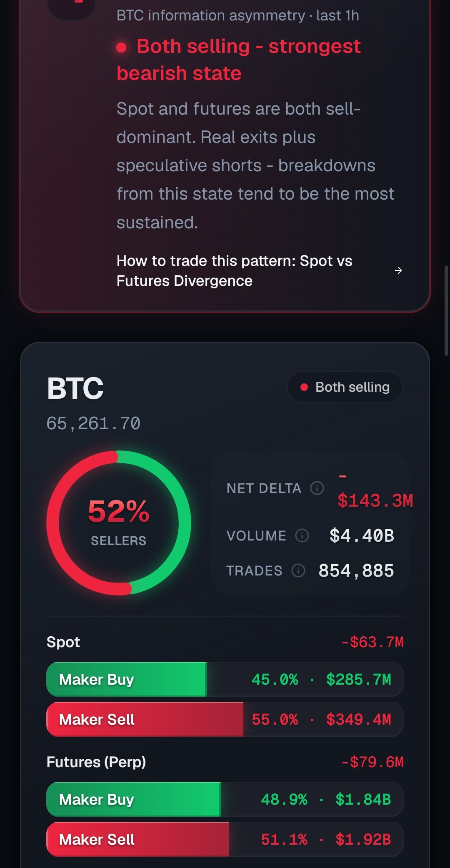450x868 pixels.
Task: Select the Futures Maker Sell bar
Action: 225,839
